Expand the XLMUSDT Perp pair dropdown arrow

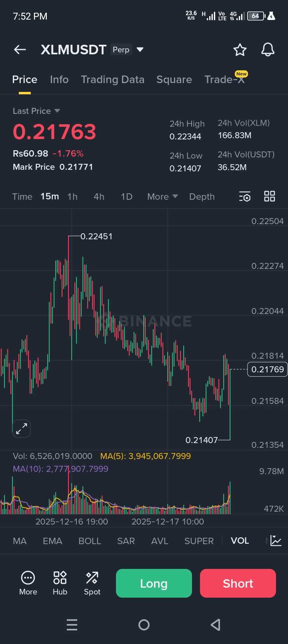140,50
